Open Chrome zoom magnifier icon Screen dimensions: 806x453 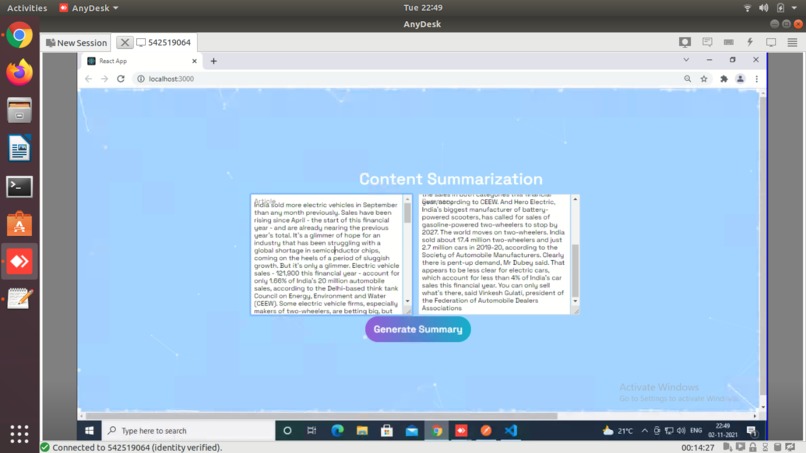click(x=687, y=79)
